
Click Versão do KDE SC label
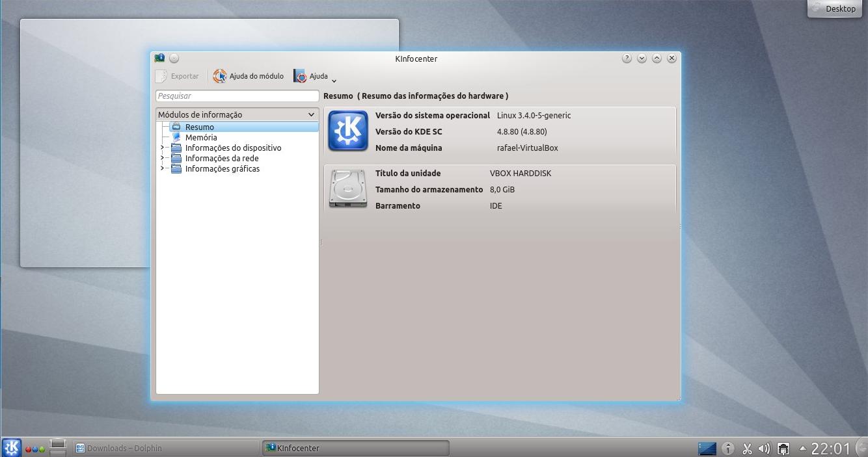pos(409,131)
